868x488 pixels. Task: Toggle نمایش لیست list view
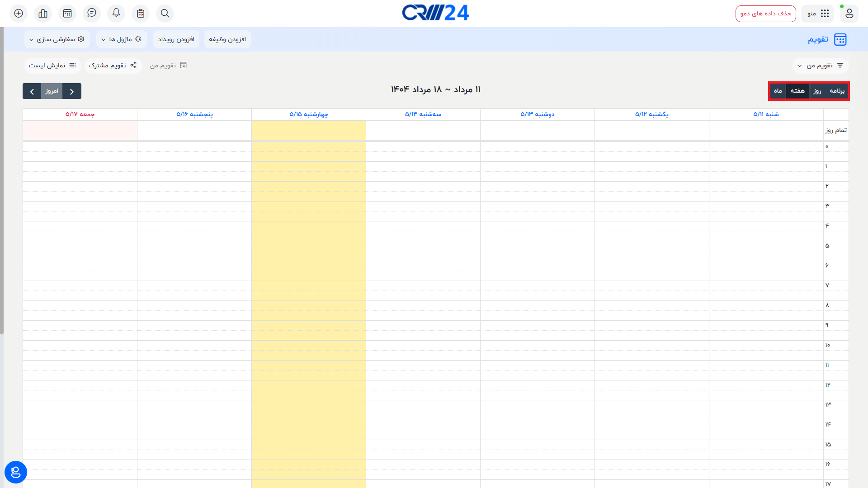tap(52, 66)
